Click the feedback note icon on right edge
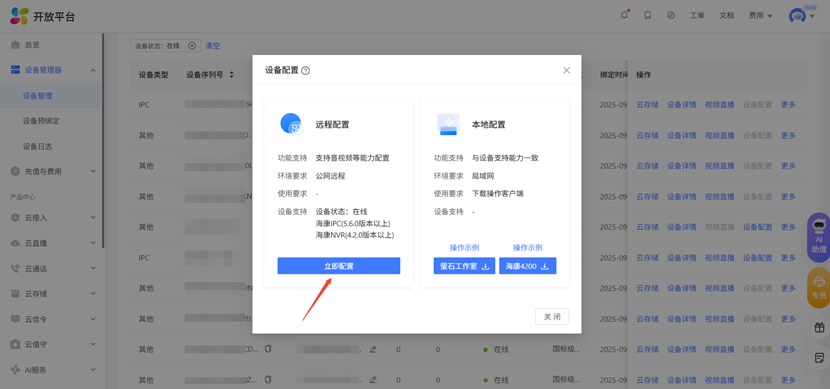 tap(819, 358)
